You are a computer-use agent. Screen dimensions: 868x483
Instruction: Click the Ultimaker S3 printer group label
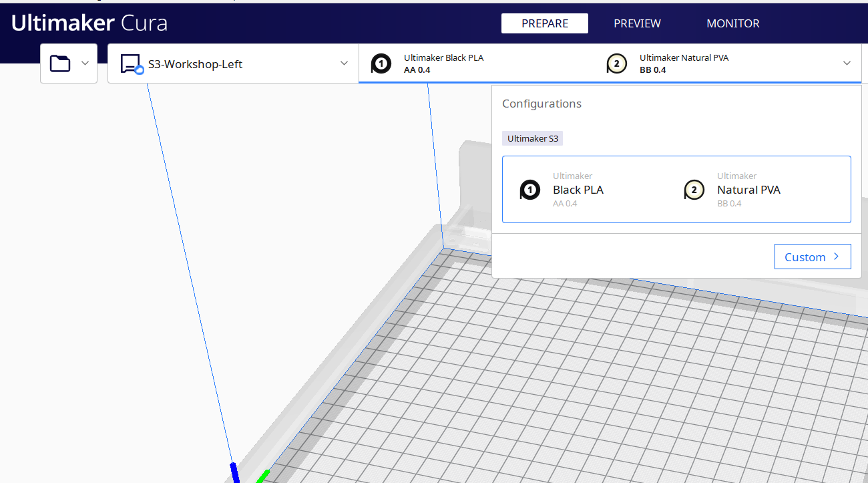[532, 138]
